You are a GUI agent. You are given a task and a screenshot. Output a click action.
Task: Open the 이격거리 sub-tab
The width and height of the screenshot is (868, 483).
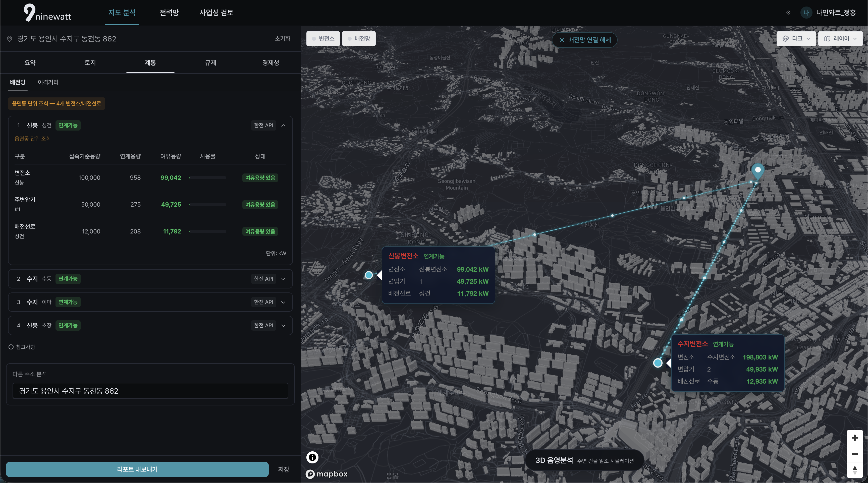(x=48, y=82)
